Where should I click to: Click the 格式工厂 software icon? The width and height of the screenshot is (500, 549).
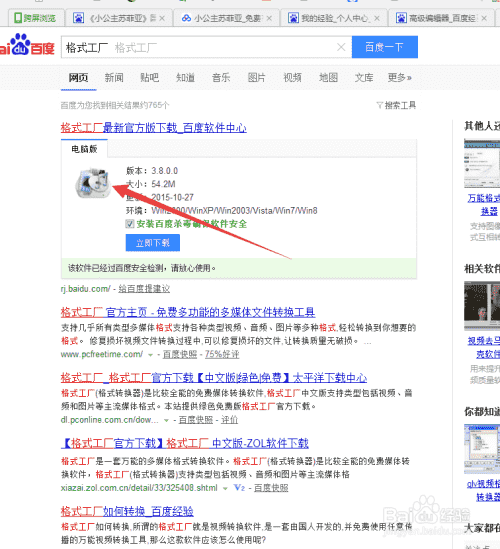[x=92, y=183]
